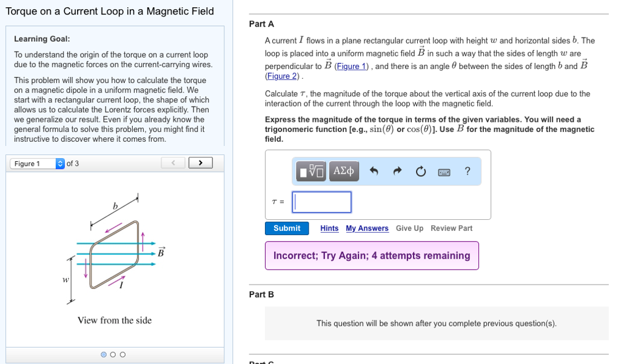Select the second pagination dot below the figure

coord(112,354)
